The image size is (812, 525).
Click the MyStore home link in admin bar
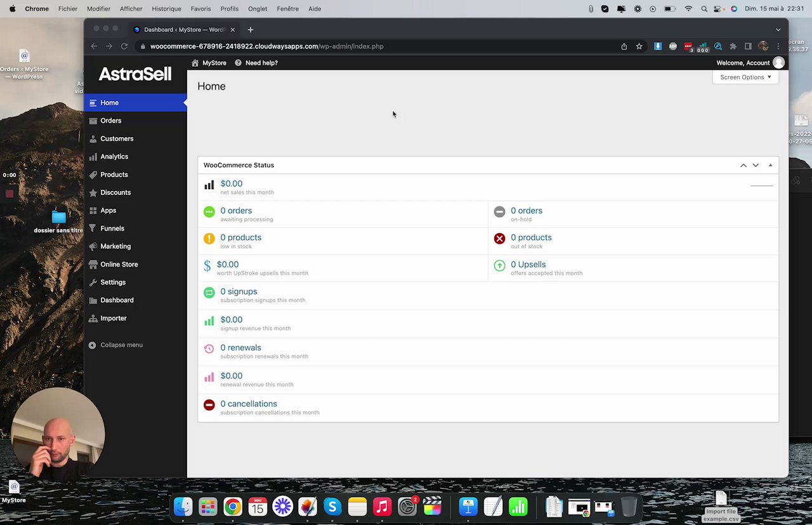click(x=209, y=63)
